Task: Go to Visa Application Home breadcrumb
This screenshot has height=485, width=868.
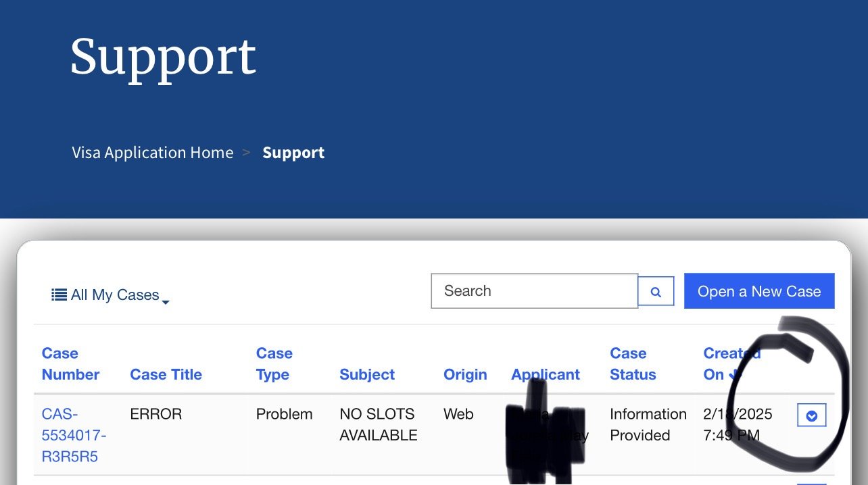Action: (153, 153)
